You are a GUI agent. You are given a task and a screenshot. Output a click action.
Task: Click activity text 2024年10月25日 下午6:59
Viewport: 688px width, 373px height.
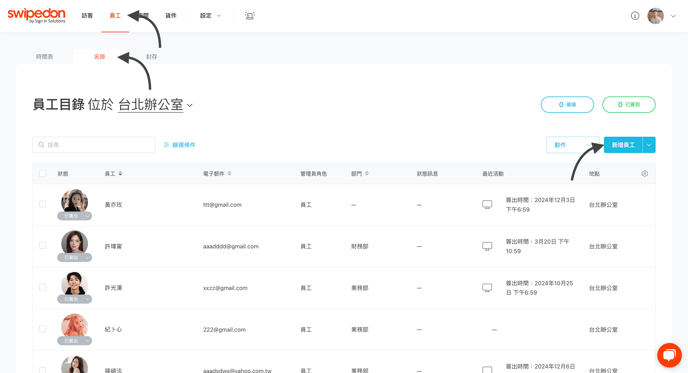[539, 288]
